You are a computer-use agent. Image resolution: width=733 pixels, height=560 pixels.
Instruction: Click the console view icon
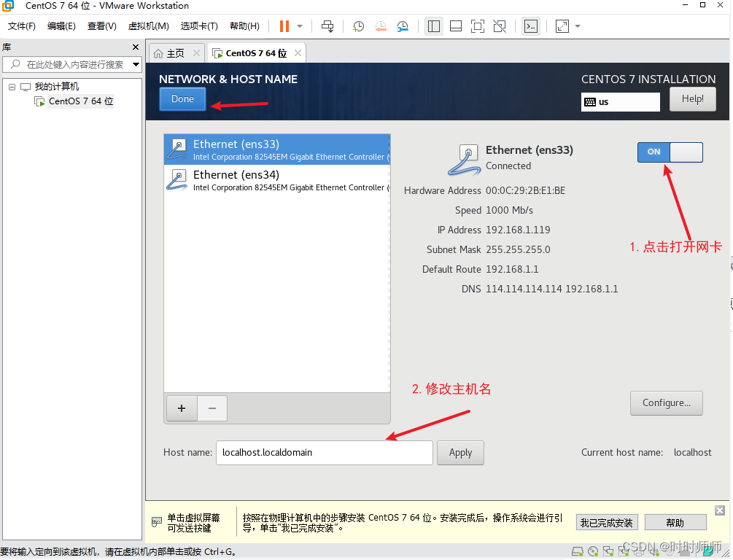[x=530, y=26]
